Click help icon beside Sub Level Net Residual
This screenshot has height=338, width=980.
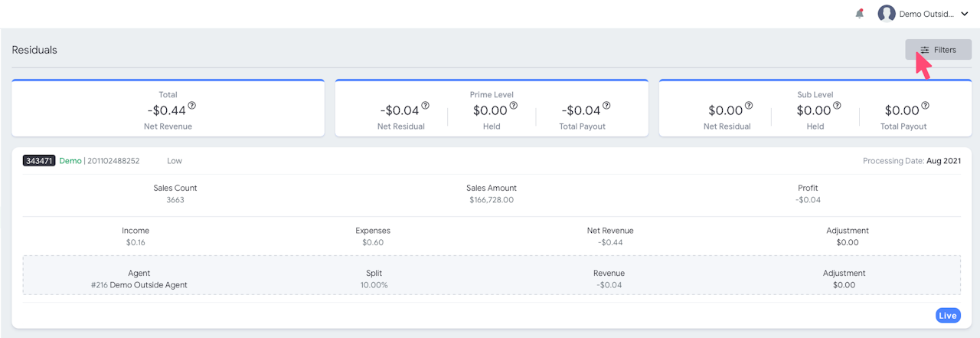(749, 106)
